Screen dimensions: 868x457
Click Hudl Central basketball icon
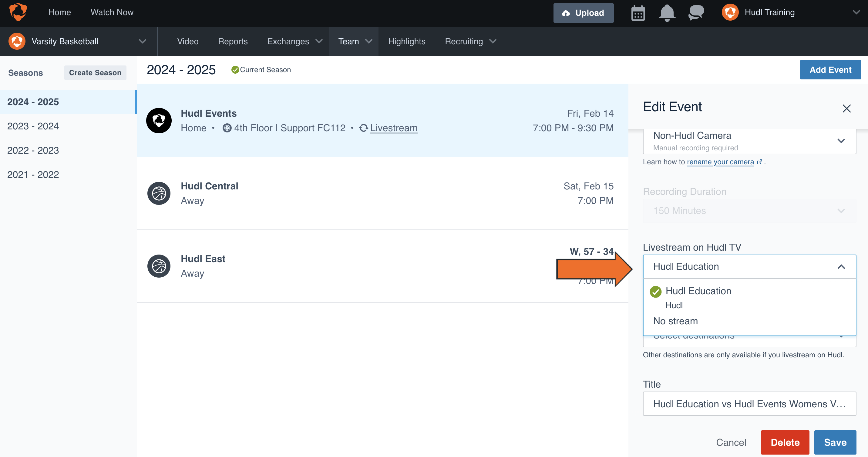159,193
